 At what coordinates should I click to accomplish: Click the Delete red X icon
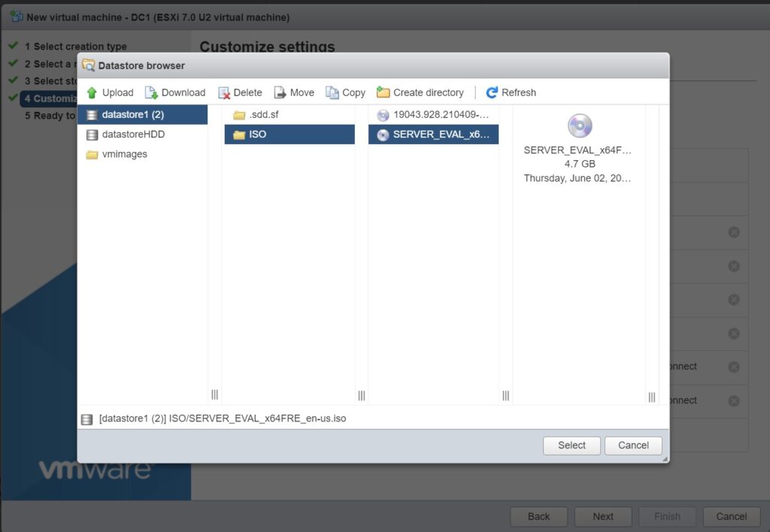pyautogui.click(x=224, y=93)
